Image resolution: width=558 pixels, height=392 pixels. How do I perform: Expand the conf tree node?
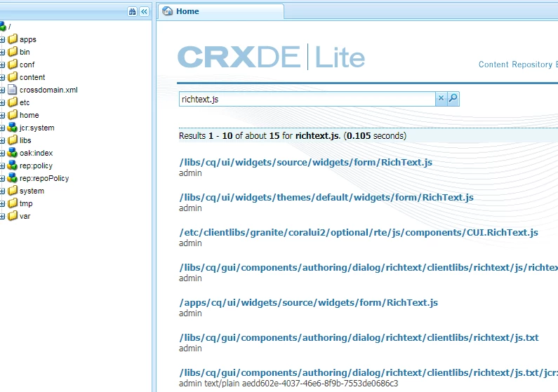click(2, 65)
